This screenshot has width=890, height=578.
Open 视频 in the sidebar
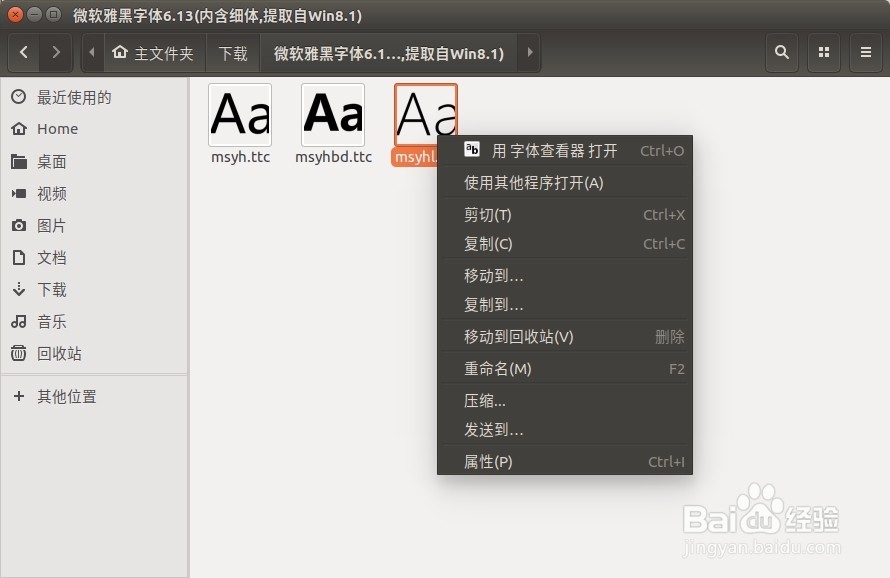(94, 194)
